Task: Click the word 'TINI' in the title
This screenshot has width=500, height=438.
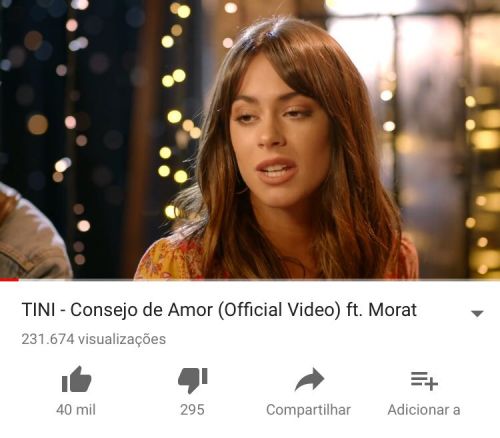Action: coord(38,310)
